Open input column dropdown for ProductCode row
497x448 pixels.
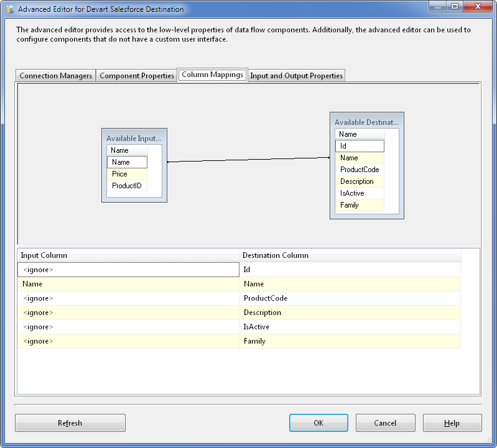128,298
